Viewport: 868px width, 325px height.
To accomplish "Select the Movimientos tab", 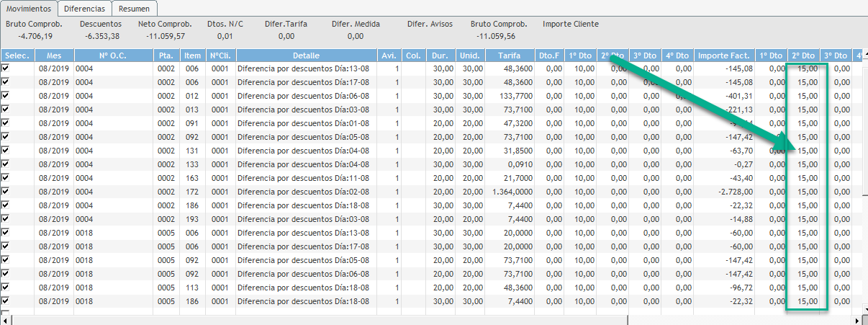I will pyautogui.click(x=28, y=9).
